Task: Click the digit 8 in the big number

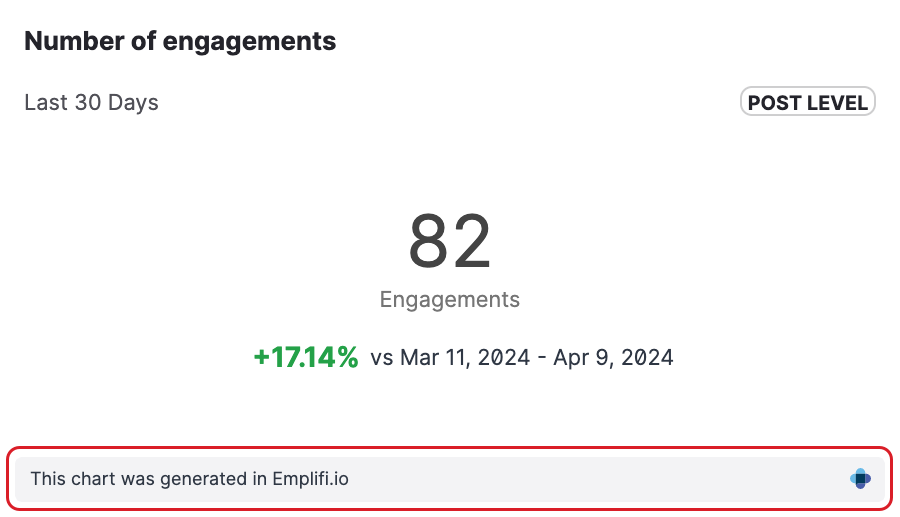Action: point(428,241)
